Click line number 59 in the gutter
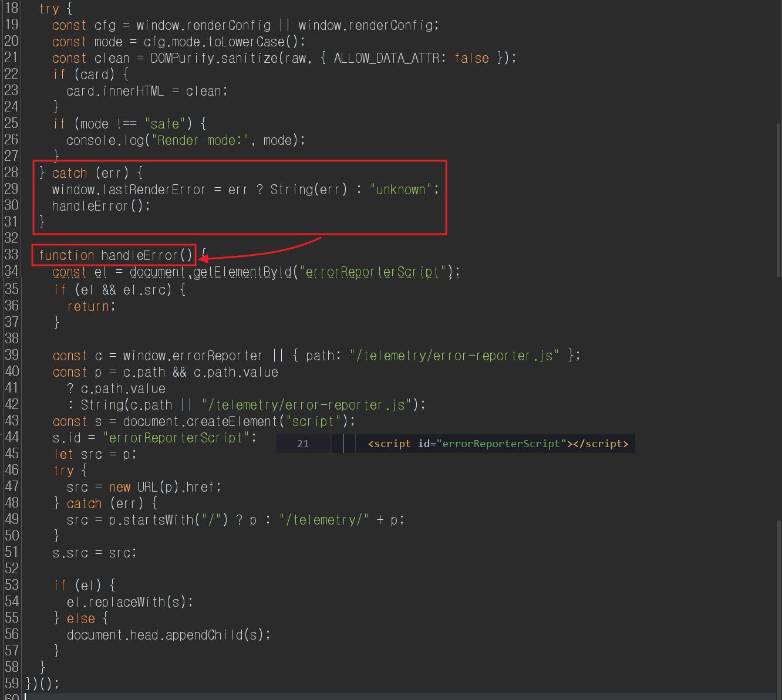The height and width of the screenshot is (700, 782). click(12, 684)
